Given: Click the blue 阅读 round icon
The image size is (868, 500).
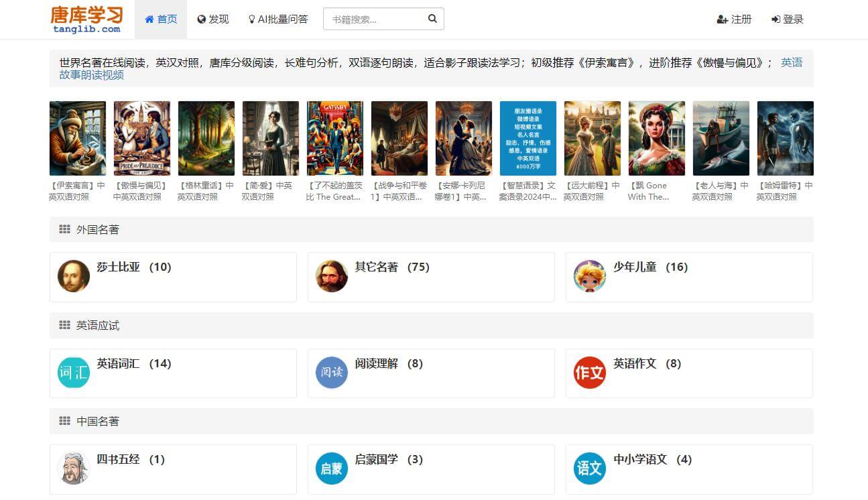Looking at the screenshot, I should click(x=332, y=373).
